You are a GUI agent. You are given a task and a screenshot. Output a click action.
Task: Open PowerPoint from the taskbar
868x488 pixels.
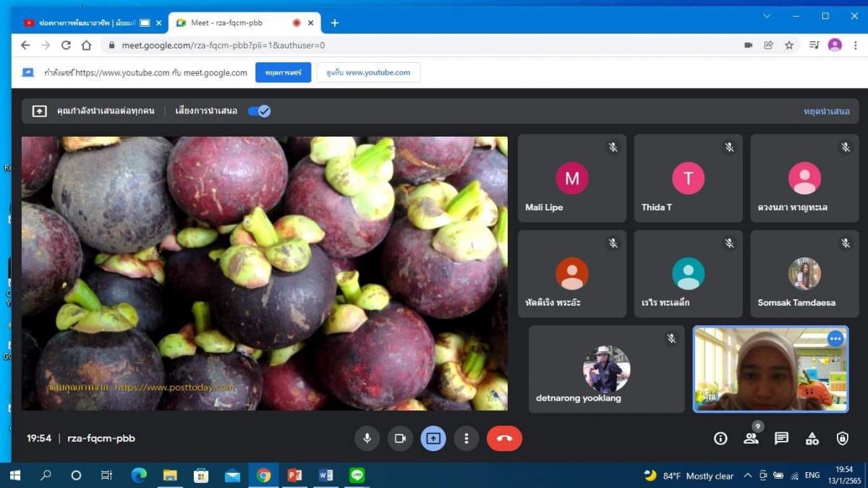point(294,475)
